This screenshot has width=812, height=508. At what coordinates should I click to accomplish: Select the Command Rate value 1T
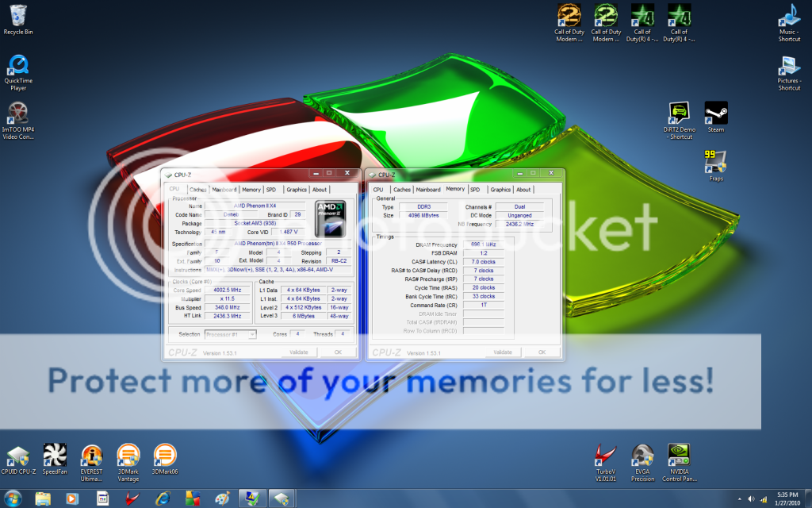[x=484, y=306]
